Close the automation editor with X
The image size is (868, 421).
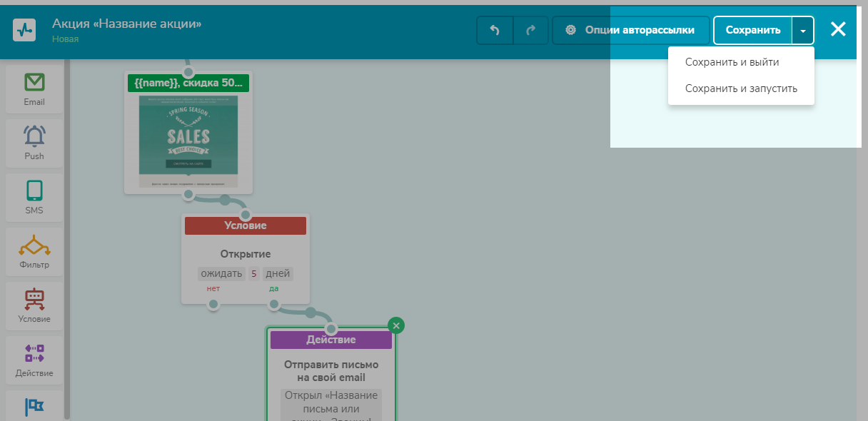838,29
